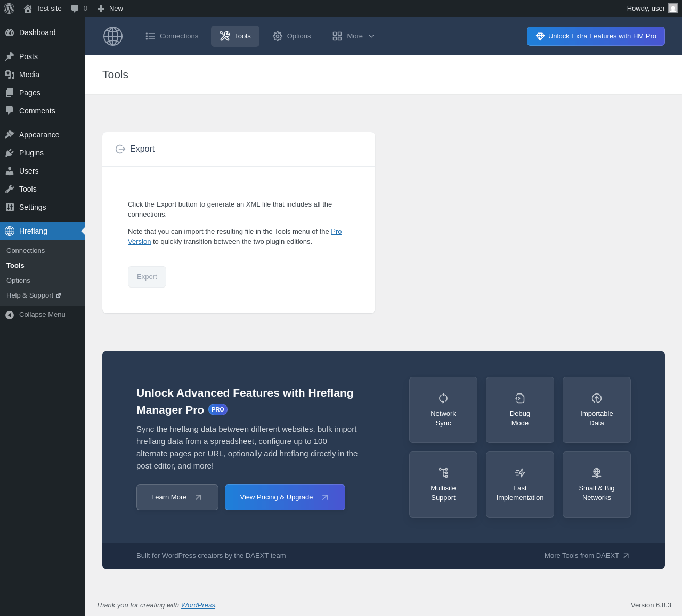Screen dimensions: 682x616
Task: Click the Posts pushpin icon
Action: click(x=10, y=56)
